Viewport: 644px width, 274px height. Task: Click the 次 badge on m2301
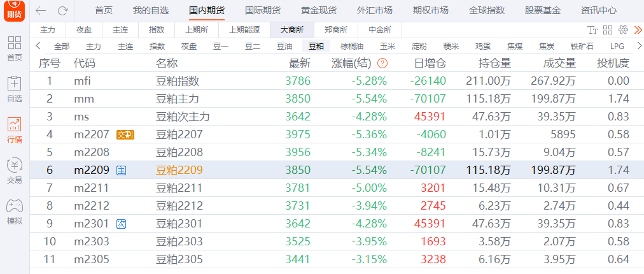click(x=121, y=224)
